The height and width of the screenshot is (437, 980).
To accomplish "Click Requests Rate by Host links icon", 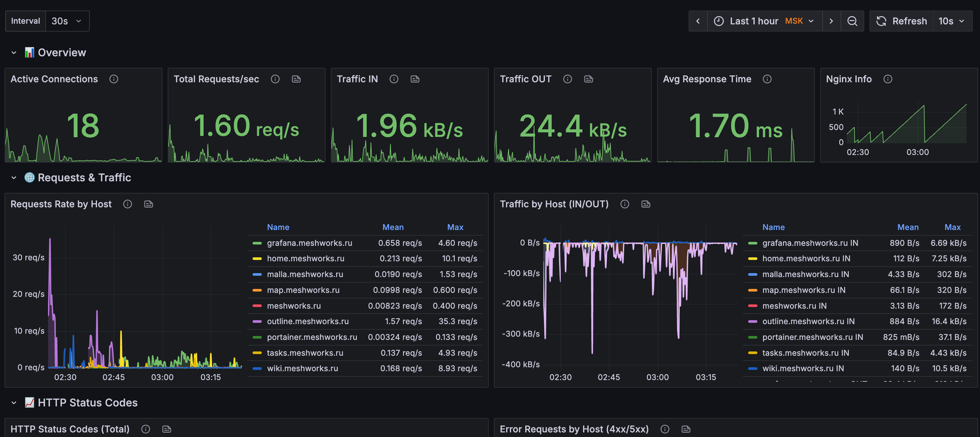I will [x=148, y=204].
